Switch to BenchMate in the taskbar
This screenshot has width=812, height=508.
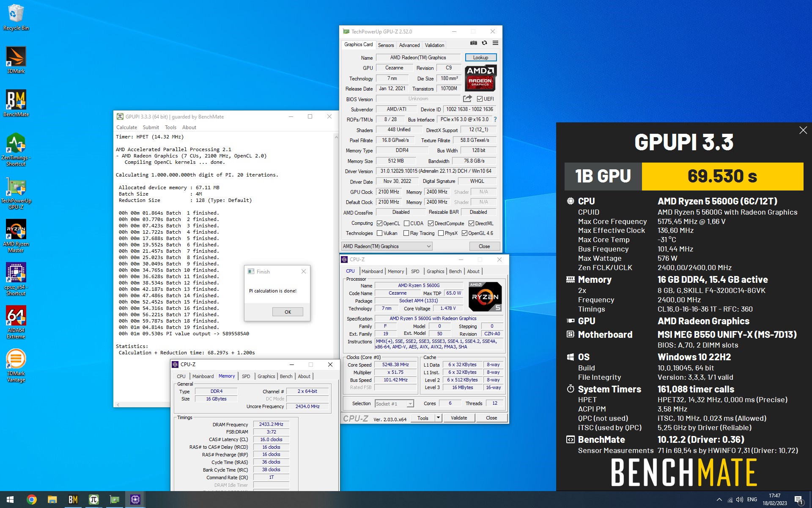click(73, 500)
